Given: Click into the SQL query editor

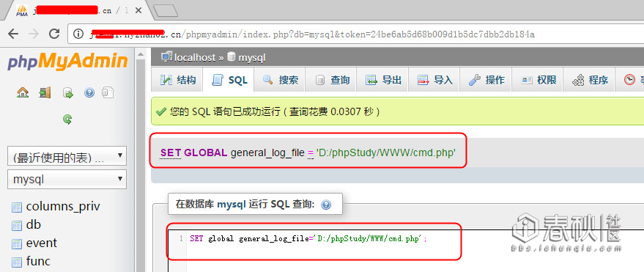Looking at the screenshot, I should [x=406, y=251].
